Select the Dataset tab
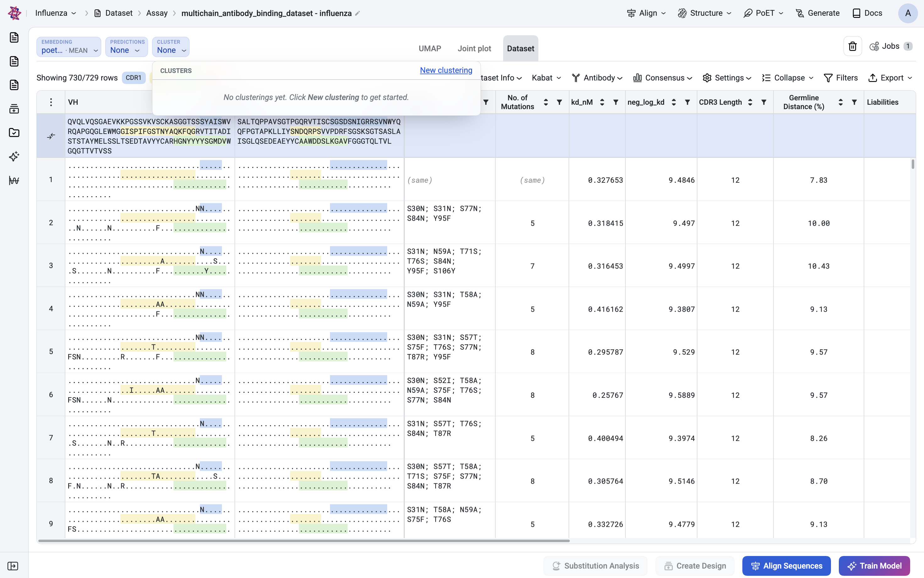Image resolution: width=924 pixels, height=578 pixels. coord(521,48)
